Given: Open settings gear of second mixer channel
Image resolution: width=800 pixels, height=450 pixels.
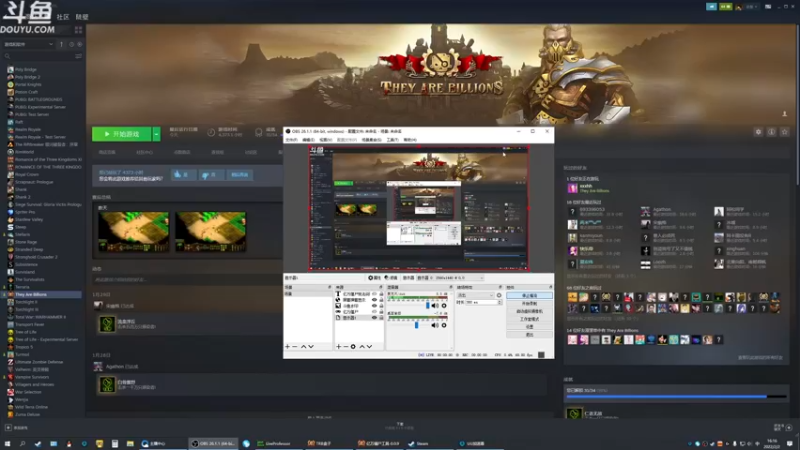Looking at the screenshot, I should (x=444, y=325).
